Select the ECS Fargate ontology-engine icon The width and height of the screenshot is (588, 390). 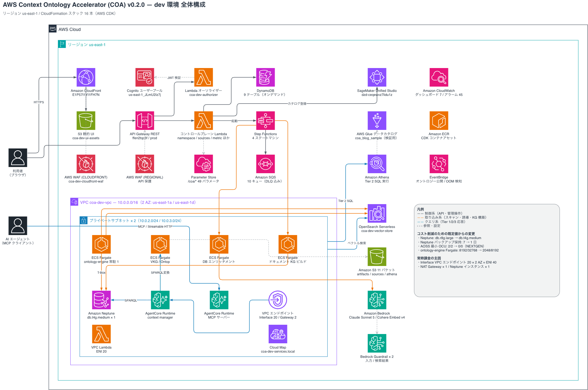(101, 244)
